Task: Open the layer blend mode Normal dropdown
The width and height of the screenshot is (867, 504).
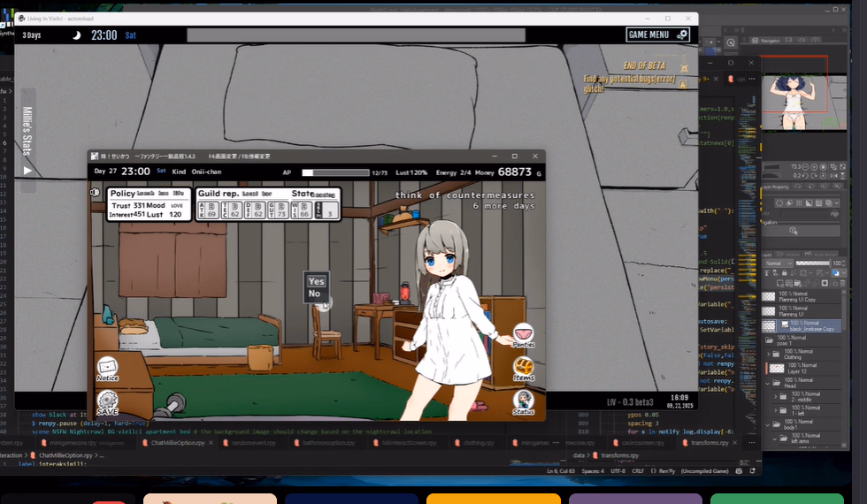Action: click(x=779, y=263)
